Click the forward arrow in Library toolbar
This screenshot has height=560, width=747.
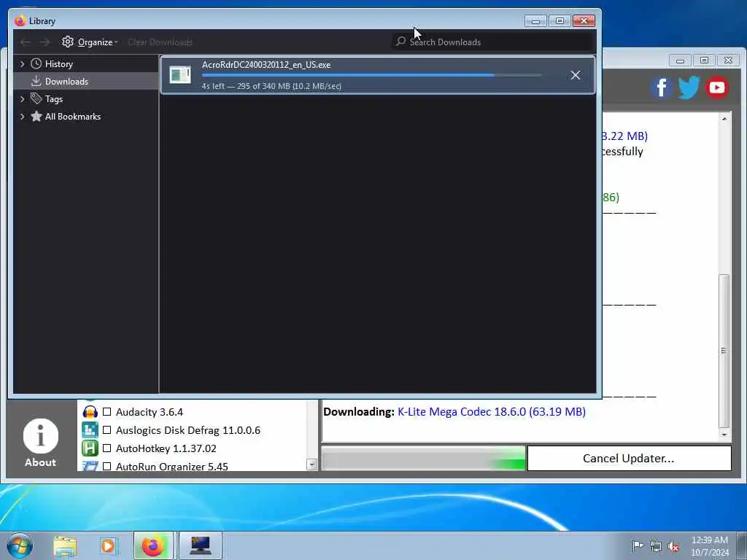pos(44,42)
